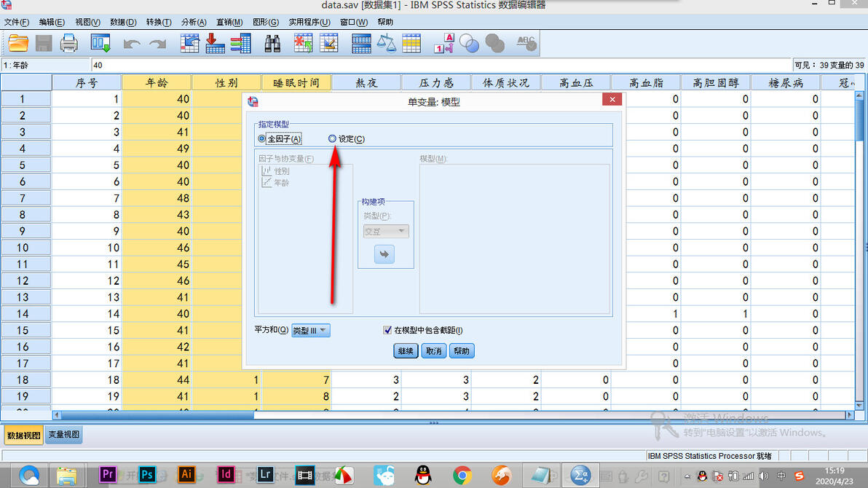Image resolution: width=868 pixels, height=488 pixels.
Task: Click the arrow move-to-model button
Action: 384,254
